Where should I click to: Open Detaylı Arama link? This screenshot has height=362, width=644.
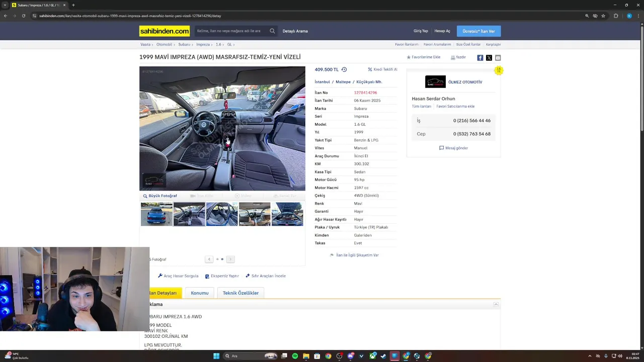(295, 31)
